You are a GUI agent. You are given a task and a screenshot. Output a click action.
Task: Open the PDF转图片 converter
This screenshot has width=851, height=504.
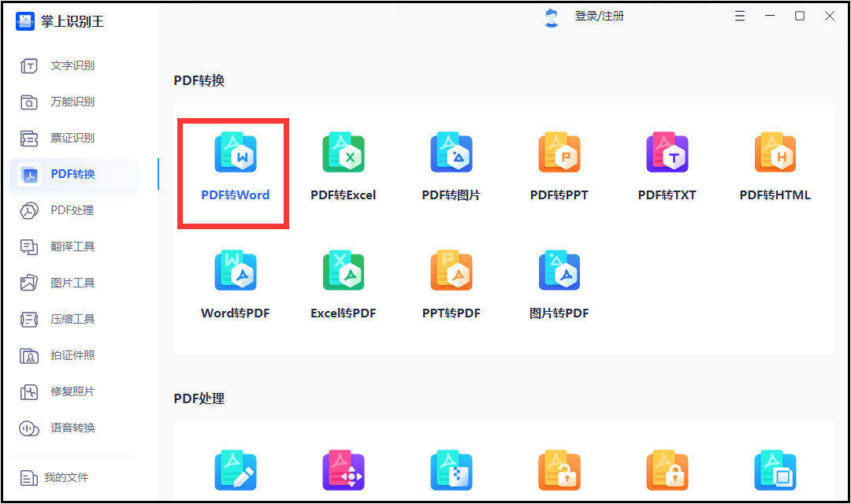[x=451, y=167]
